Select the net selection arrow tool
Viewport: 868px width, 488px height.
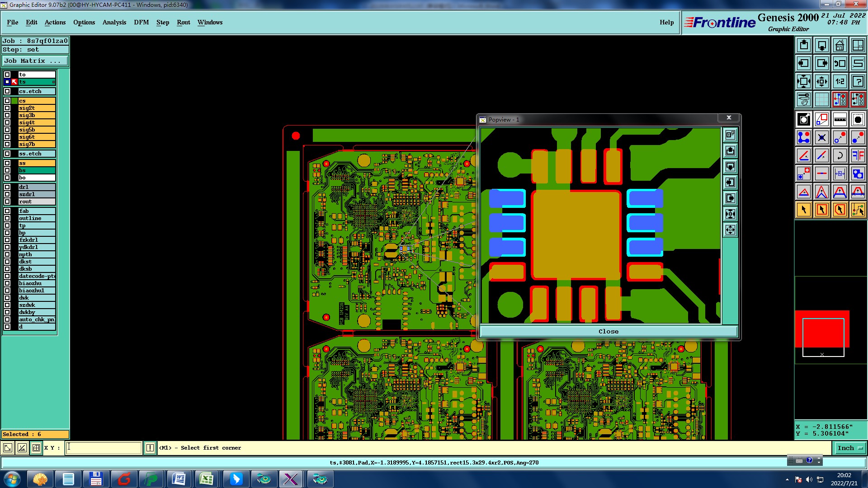click(x=858, y=210)
